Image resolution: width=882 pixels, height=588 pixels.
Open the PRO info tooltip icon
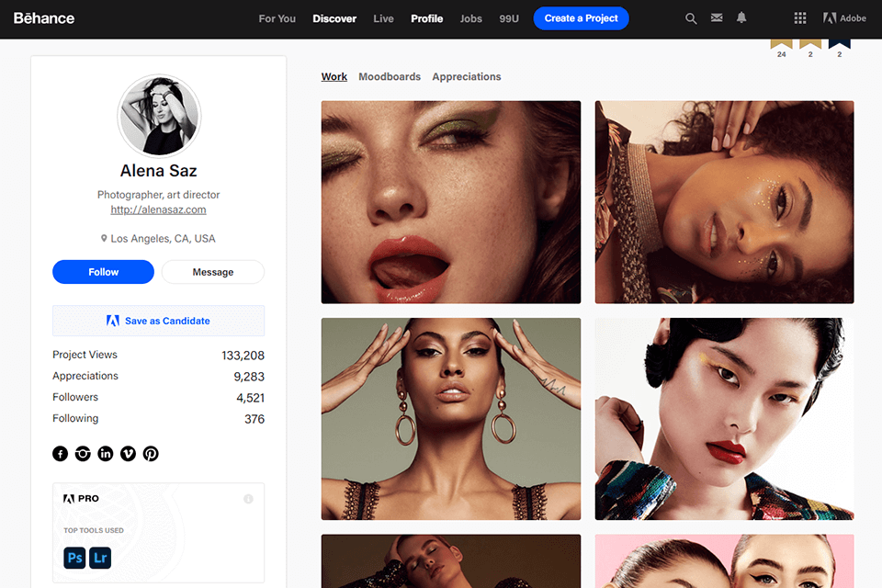coord(248,499)
